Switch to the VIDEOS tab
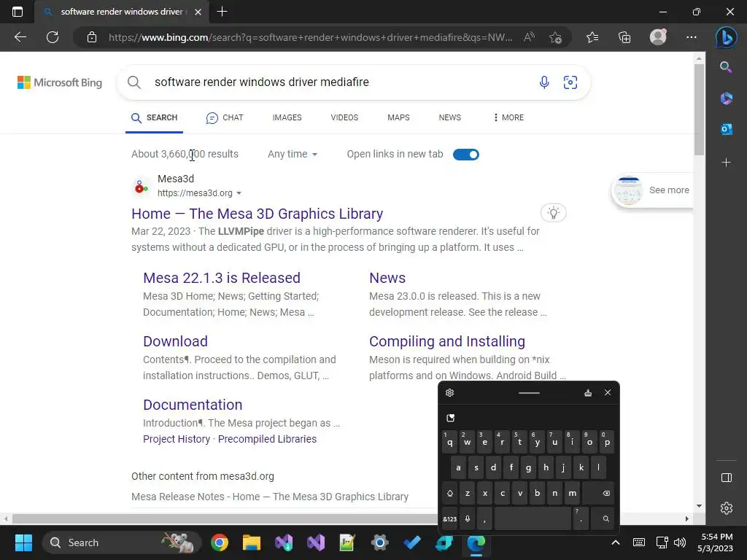The image size is (747, 560). pos(344,117)
